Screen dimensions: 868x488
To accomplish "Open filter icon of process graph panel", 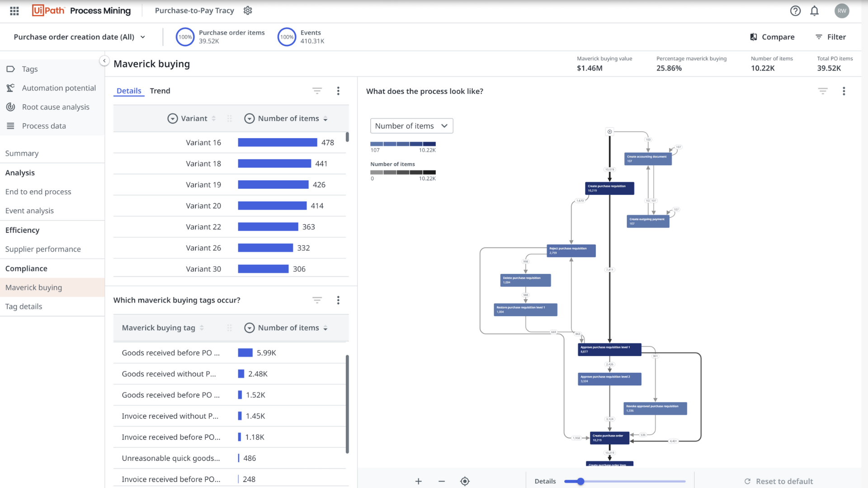I will tap(823, 91).
